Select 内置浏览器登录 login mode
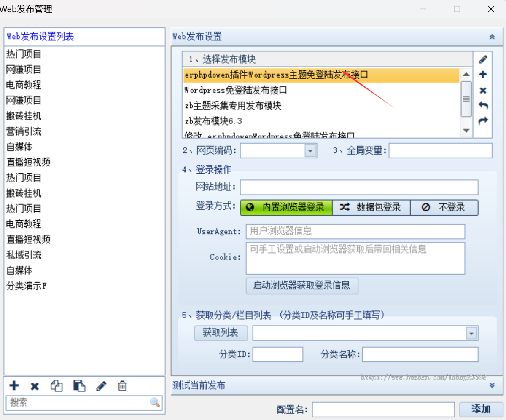The height and width of the screenshot is (420, 506). (286, 208)
